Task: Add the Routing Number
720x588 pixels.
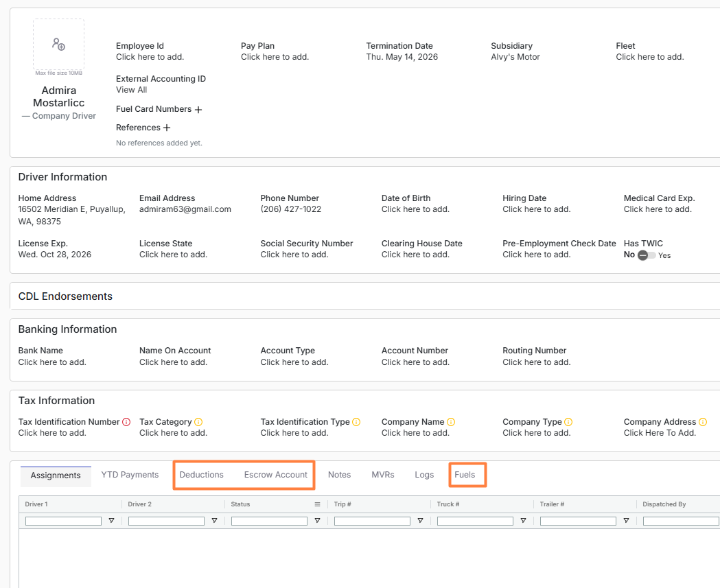Action: pyautogui.click(x=536, y=362)
